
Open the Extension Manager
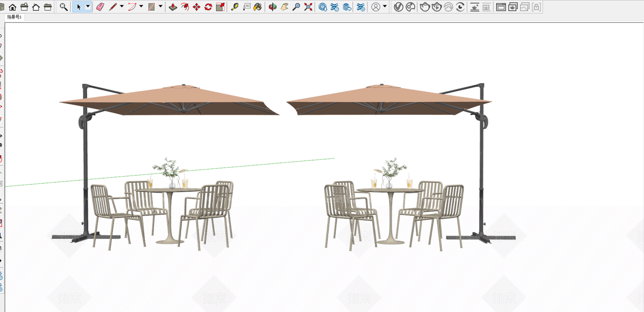point(361,7)
